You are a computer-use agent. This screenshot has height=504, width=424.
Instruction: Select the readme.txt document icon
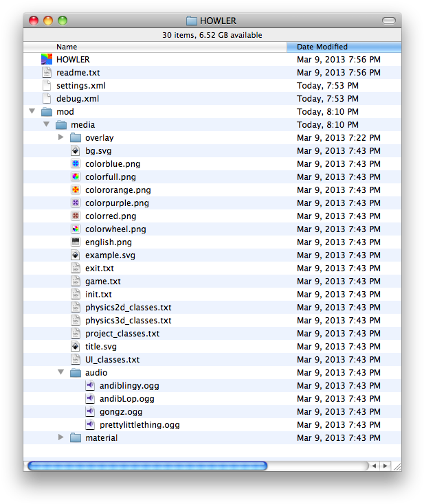pyautogui.click(x=47, y=73)
